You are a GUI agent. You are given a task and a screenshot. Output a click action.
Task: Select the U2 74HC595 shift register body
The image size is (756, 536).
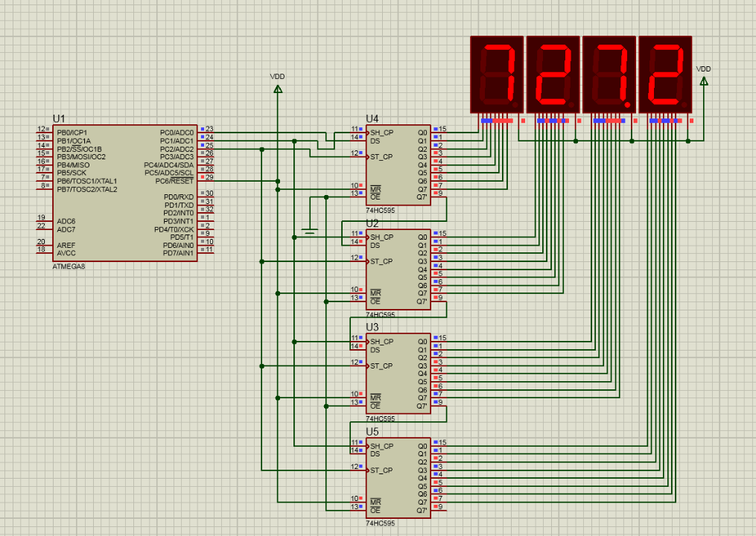point(398,269)
